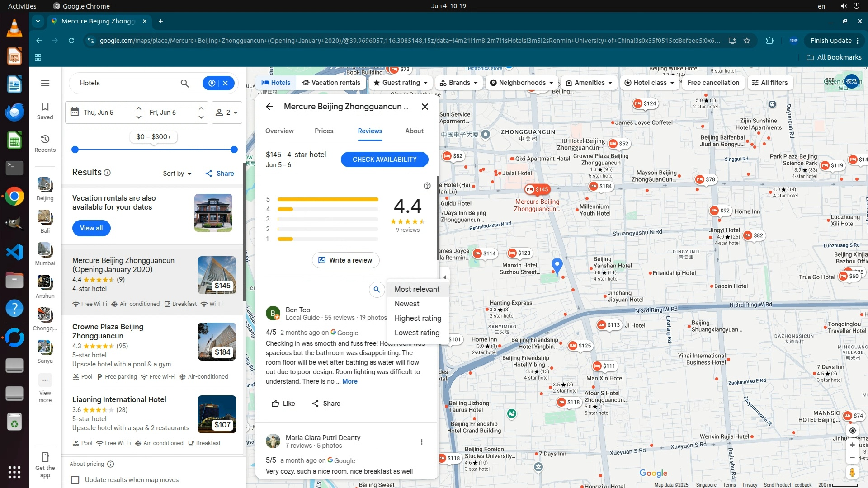Expand the Guest rating dropdown
Image resolution: width=868 pixels, height=488 pixels.
401,83
